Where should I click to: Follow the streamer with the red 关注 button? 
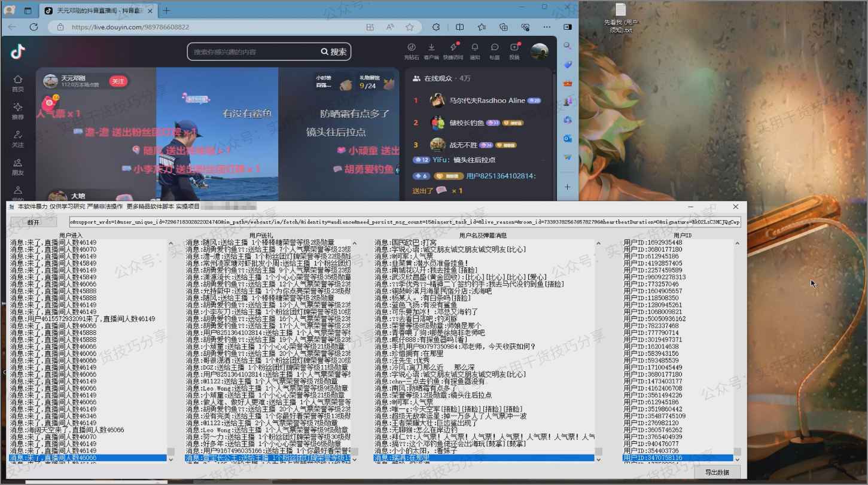click(x=118, y=81)
